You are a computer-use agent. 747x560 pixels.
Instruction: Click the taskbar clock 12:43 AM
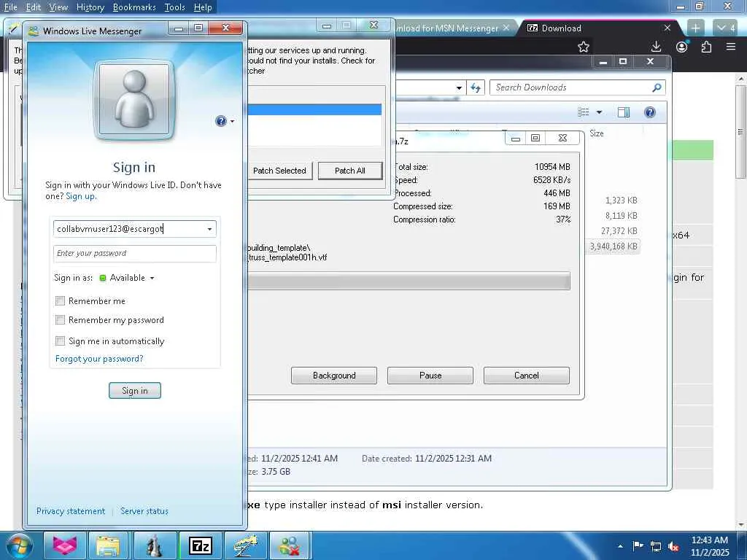[x=709, y=540]
